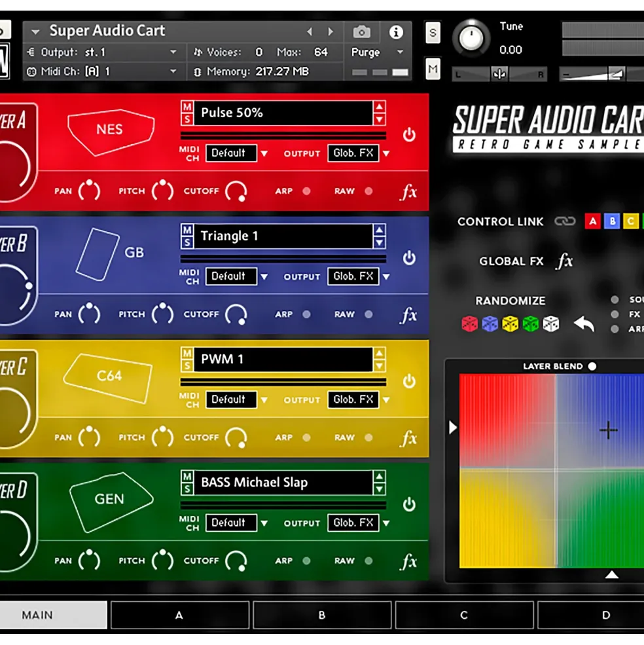The image size is (644, 645).
Task: Roll the yellow randomize dice
Action: point(510,324)
